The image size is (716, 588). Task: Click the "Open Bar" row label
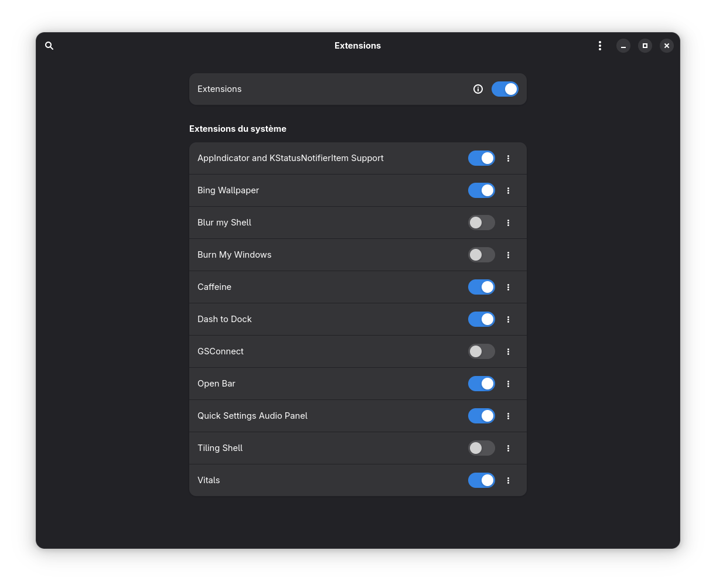(x=216, y=384)
